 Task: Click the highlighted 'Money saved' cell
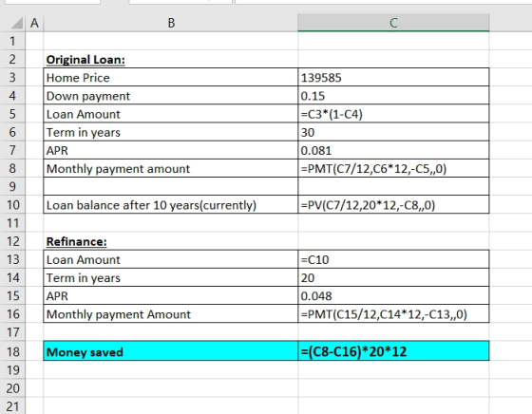point(171,351)
